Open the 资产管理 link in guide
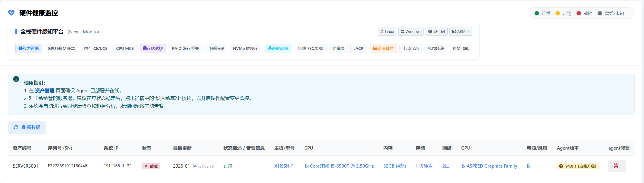This screenshot has width=644, height=183. coord(44,91)
